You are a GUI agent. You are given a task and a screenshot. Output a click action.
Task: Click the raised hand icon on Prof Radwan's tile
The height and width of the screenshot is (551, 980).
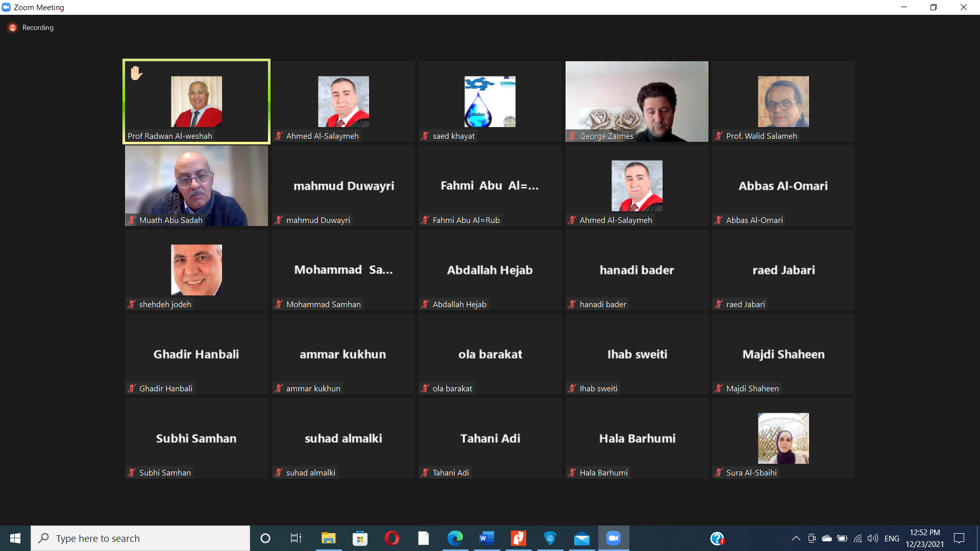pyautogui.click(x=136, y=73)
